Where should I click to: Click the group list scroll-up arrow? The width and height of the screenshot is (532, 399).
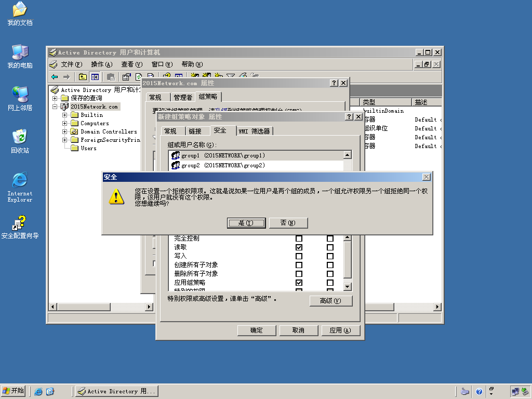(x=347, y=155)
